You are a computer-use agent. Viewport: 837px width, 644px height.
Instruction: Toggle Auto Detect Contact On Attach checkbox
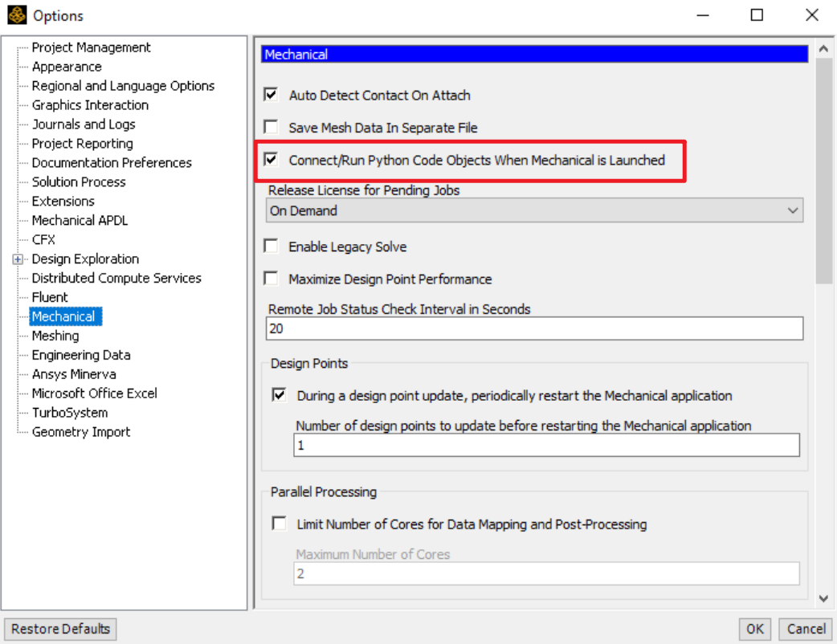pos(272,95)
